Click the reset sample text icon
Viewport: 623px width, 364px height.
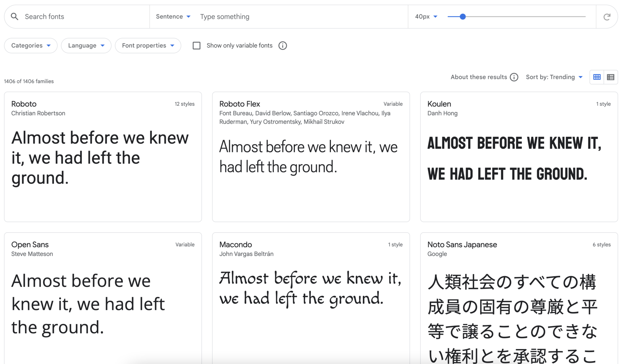(x=607, y=17)
